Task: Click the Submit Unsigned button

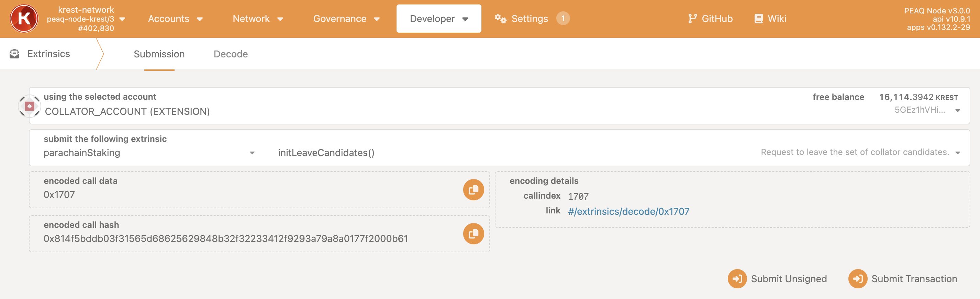Action: 777,279
